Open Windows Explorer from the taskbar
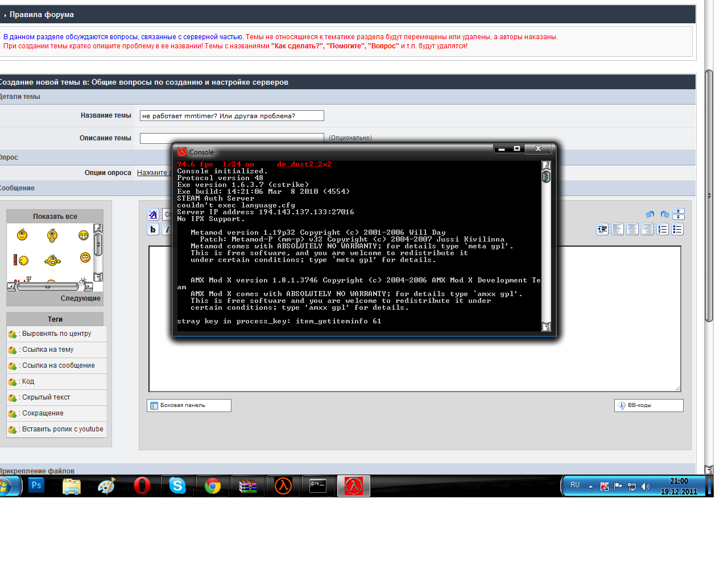This screenshot has width=728, height=582. pyautogui.click(x=72, y=487)
